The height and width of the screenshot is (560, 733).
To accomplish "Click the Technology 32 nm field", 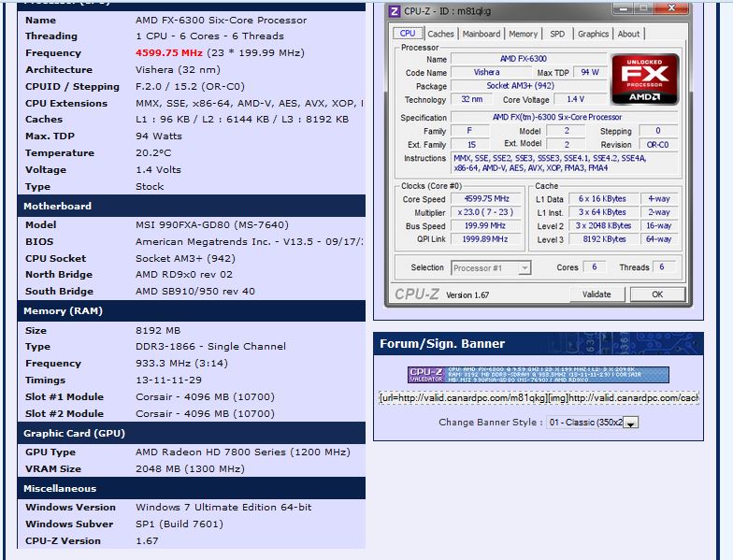I will 471,99.
